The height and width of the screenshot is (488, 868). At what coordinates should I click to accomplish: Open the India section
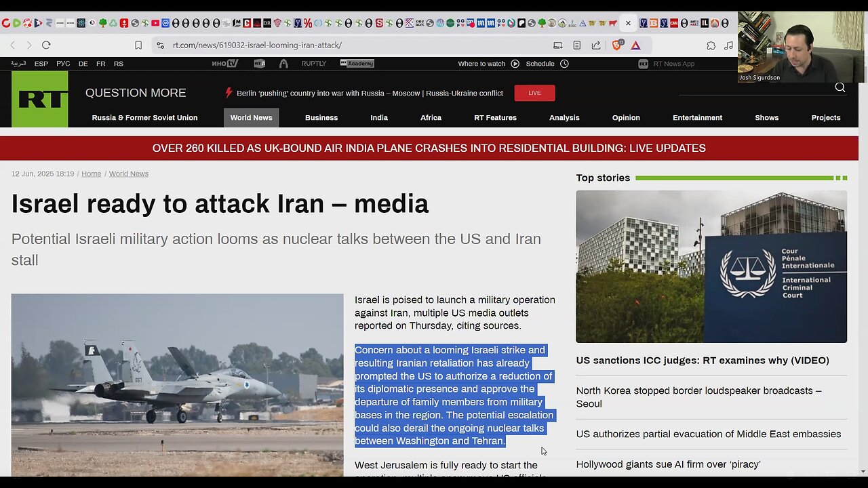[x=379, y=117]
